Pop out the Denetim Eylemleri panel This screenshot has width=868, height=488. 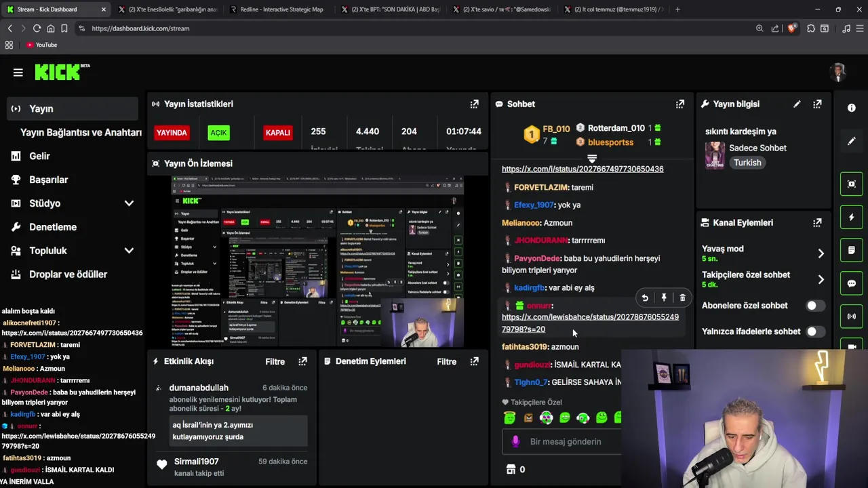474,361
